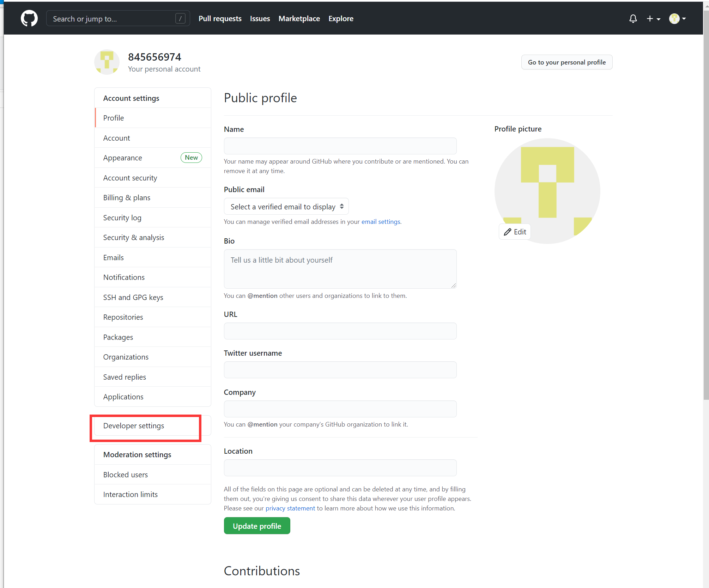The height and width of the screenshot is (588, 709).
Task: Select Developer settings in sidebar
Action: 134,426
